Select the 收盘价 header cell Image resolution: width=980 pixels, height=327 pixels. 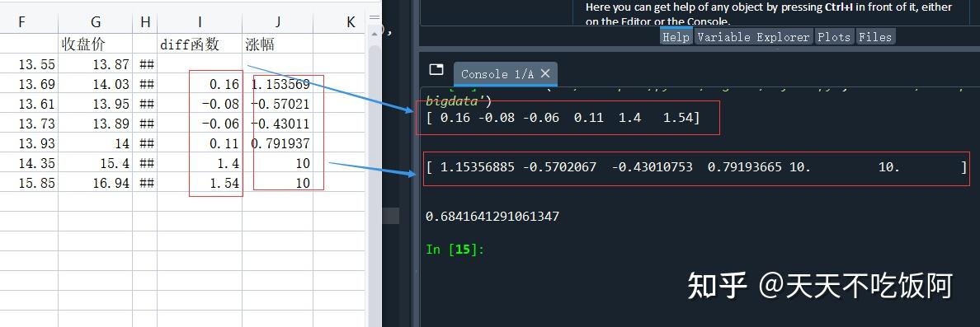coord(96,44)
